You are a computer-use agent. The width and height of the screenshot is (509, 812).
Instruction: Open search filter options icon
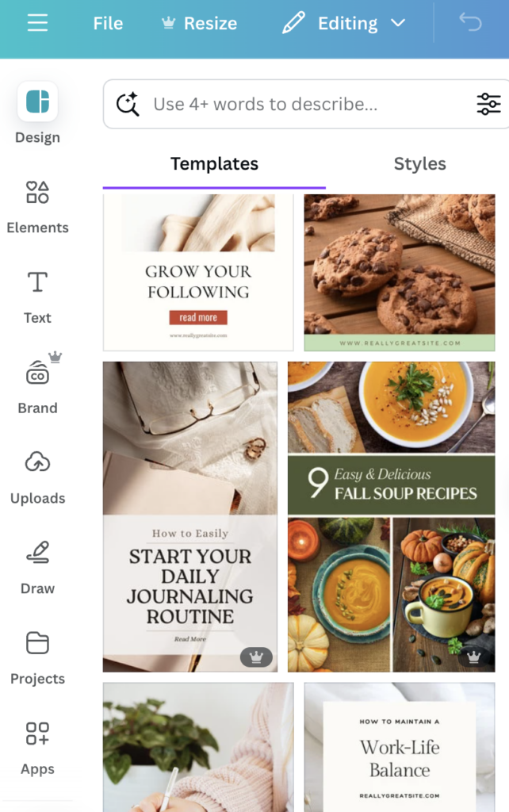488,104
